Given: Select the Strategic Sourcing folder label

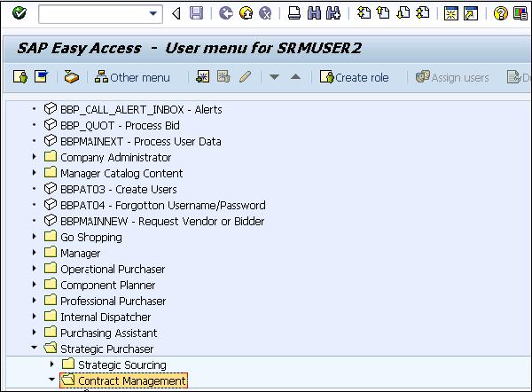Looking at the screenshot, I should tap(122, 365).
